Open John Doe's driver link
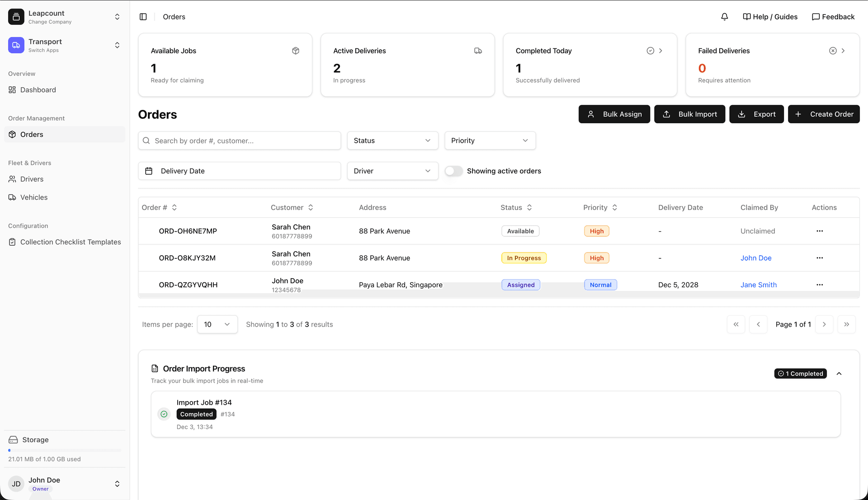 [x=756, y=258]
